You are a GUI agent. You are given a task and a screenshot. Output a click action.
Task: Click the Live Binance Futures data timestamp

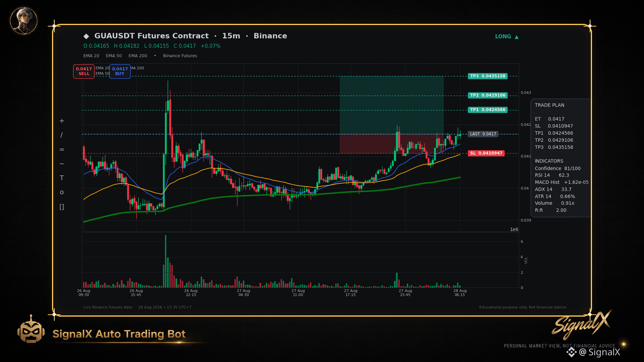[x=137, y=307]
